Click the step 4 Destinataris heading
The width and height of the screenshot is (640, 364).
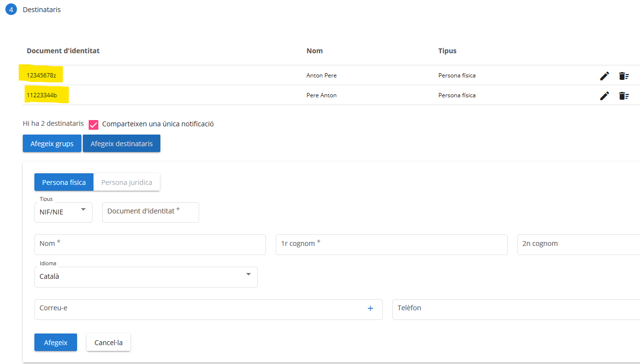click(x=42, y=10)
